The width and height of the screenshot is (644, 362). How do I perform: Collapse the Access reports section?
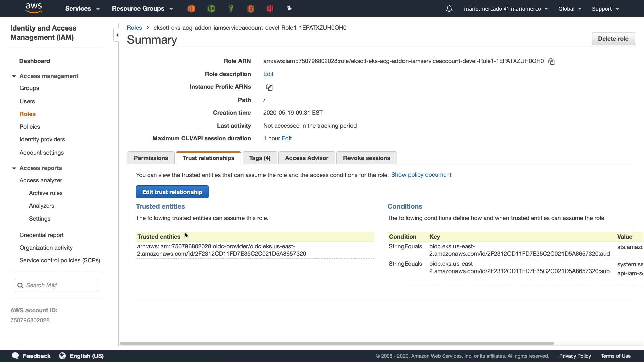(14, 168)
